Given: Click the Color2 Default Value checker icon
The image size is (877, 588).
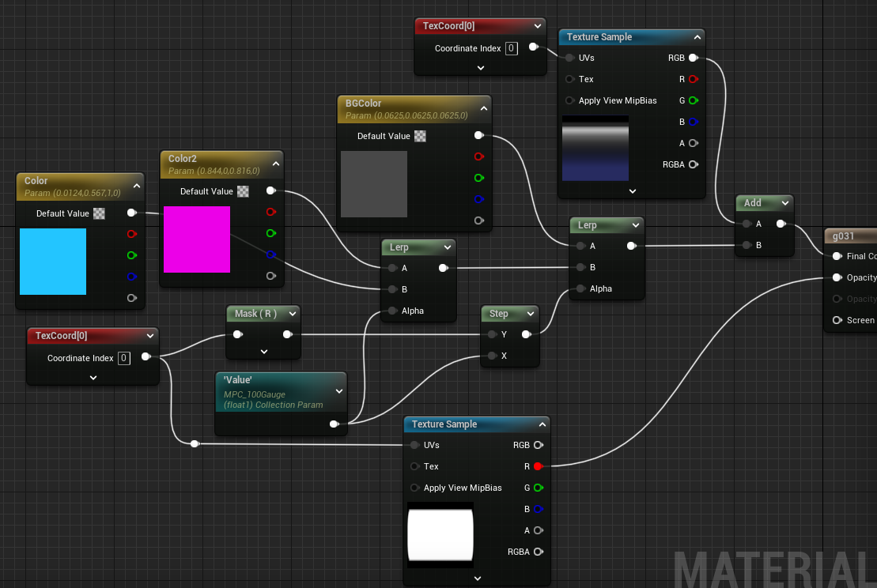Looking at the screenshot, I should [243, 191].
